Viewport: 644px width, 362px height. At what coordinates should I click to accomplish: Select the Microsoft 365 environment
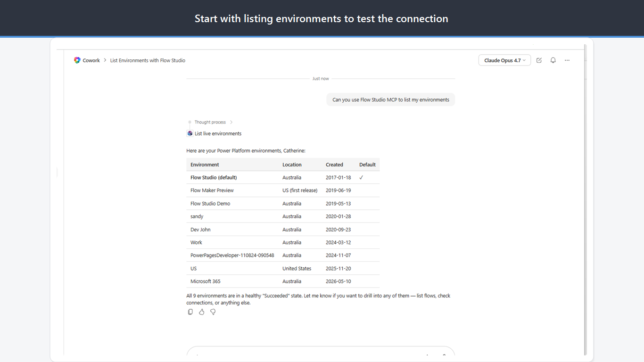click(x=206, y=281)
